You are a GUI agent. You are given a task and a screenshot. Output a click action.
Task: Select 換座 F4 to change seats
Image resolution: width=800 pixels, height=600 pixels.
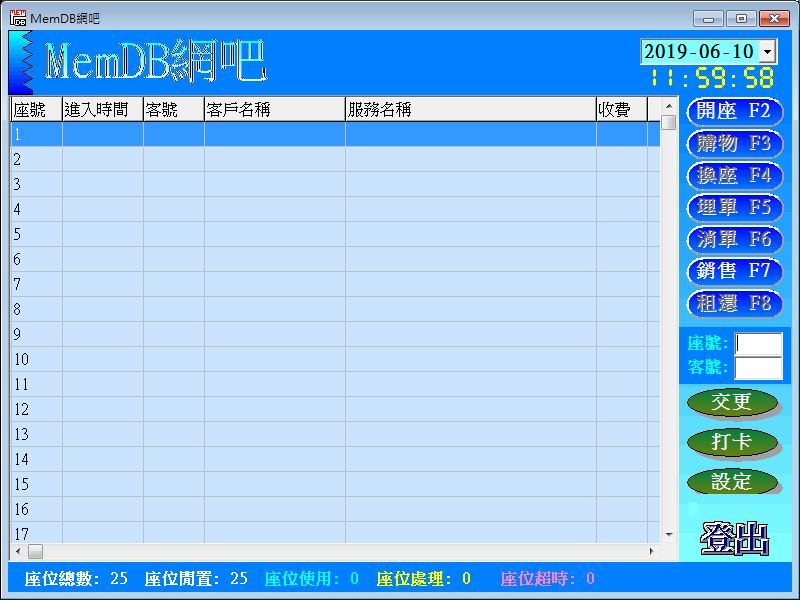tap(734, 176)
